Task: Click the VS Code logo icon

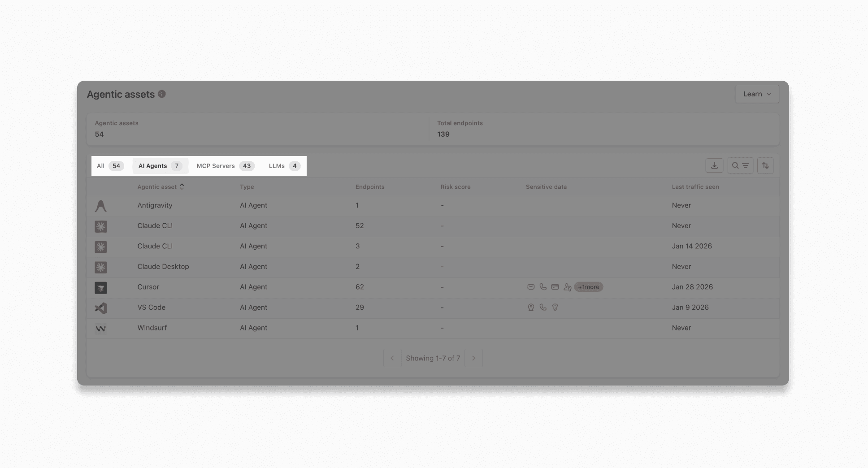Action: pos(100,308)
